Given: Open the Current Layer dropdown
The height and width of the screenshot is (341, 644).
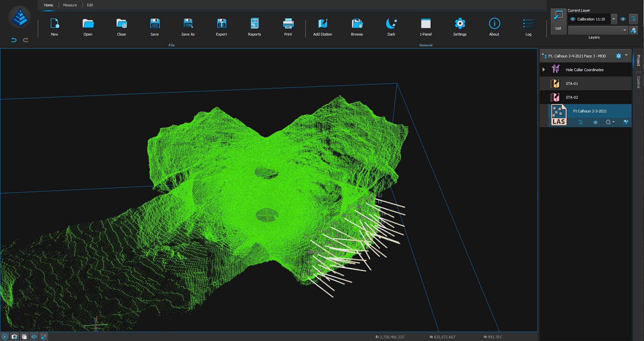Looking at the screenshot, I should tap(613, 19).
